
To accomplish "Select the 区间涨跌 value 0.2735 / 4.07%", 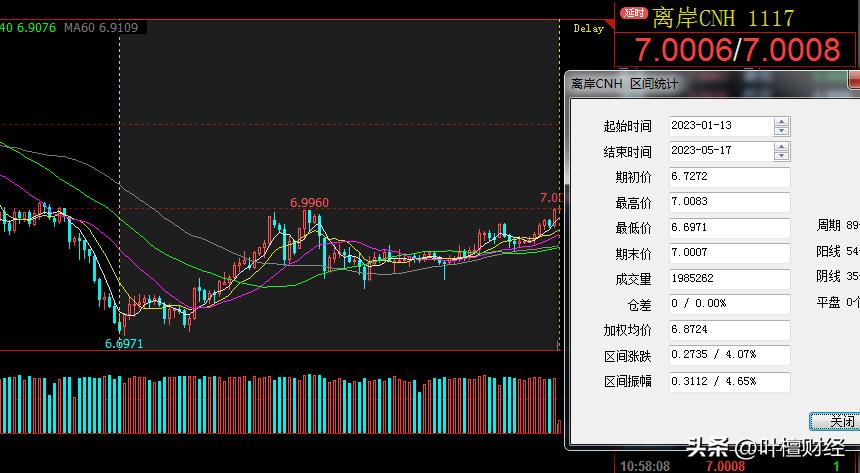I will click(x=729, y=355).
